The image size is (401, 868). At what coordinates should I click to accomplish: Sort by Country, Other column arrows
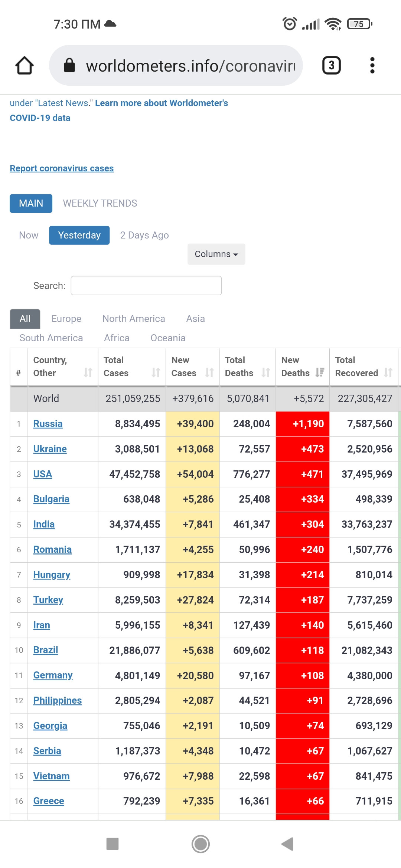click(x=88, y=372)
